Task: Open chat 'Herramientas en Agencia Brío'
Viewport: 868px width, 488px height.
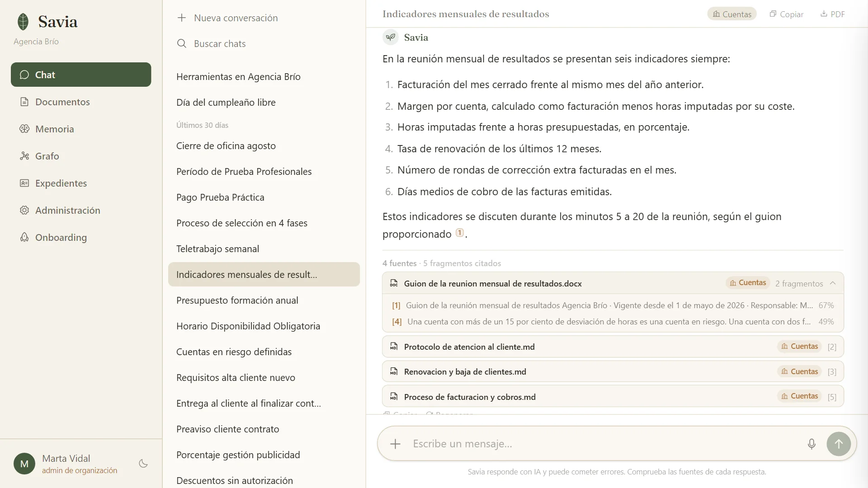Action: (264, 76)
